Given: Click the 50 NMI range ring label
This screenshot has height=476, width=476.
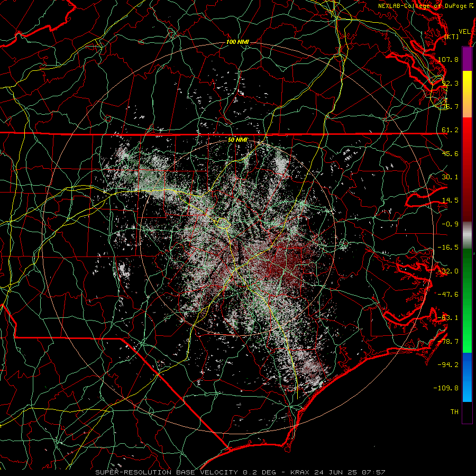Looking at the screenshot, I should [237, 140].
